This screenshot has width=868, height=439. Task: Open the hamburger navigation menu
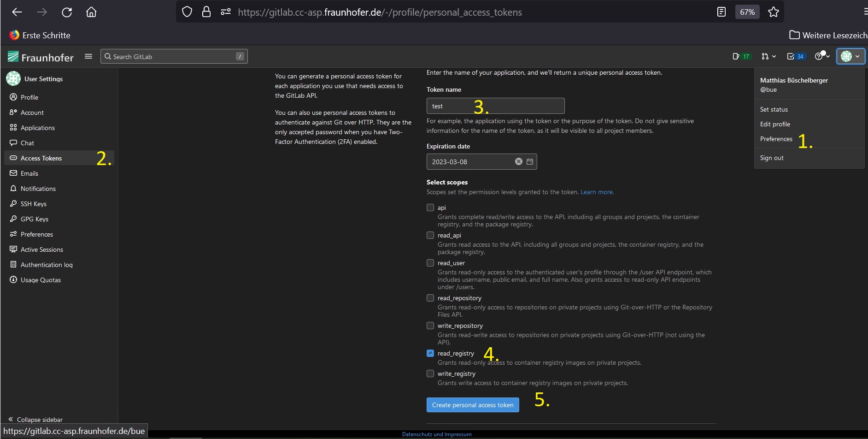click(x=88, y=56)
